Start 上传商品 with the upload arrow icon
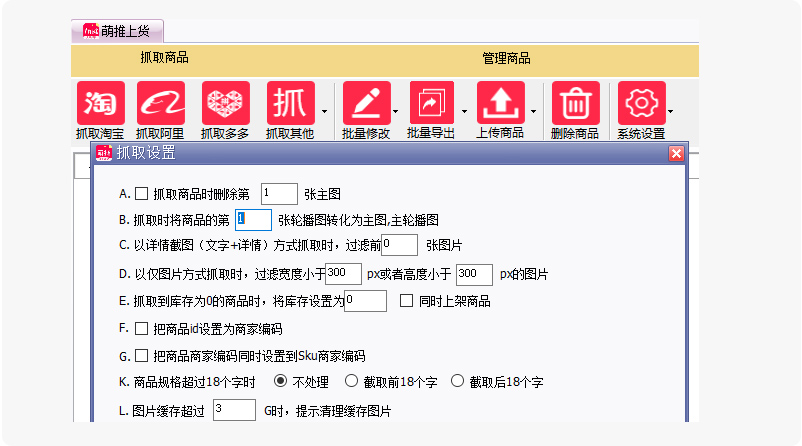The height and width of the screenshot is (446, 802). pyautogui.click(x=501, y=103)
